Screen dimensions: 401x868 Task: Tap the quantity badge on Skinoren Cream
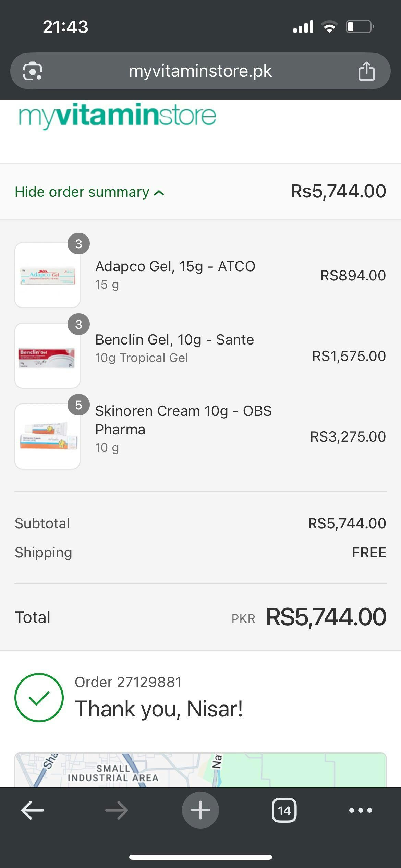78,405
